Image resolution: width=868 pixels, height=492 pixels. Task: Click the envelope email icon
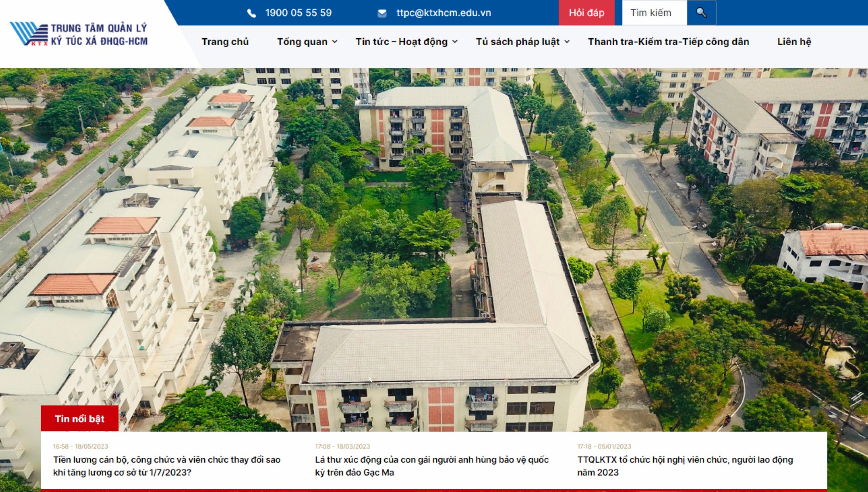tap(382, 13)
